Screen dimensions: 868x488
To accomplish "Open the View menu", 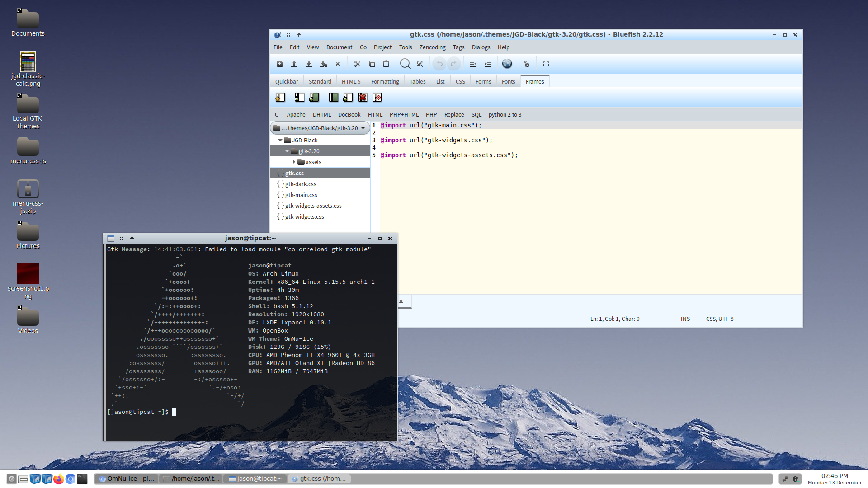I will [x=313, y=47].
